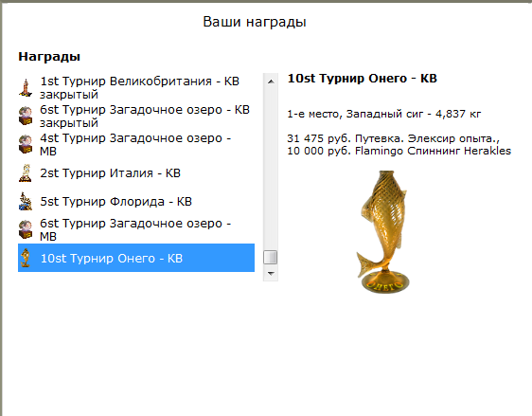The image size is (532, 416).
Task: Click the golden fish icon in Онего row
Action: 26,258
